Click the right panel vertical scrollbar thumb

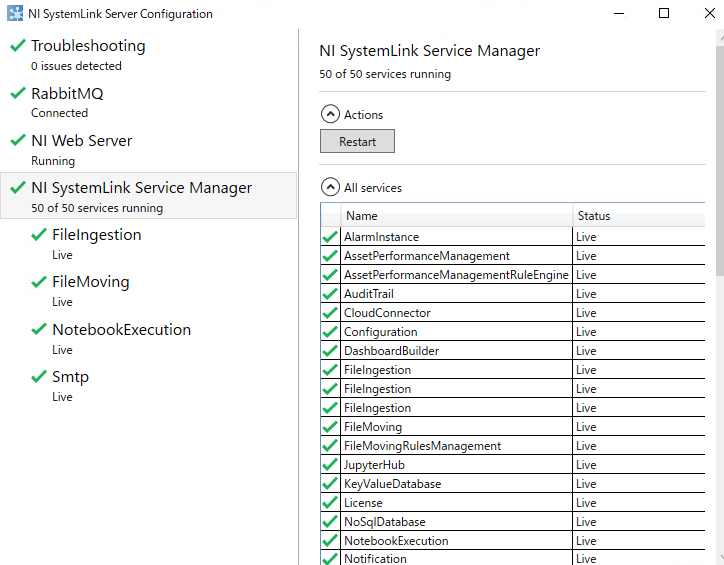point(720,161)
